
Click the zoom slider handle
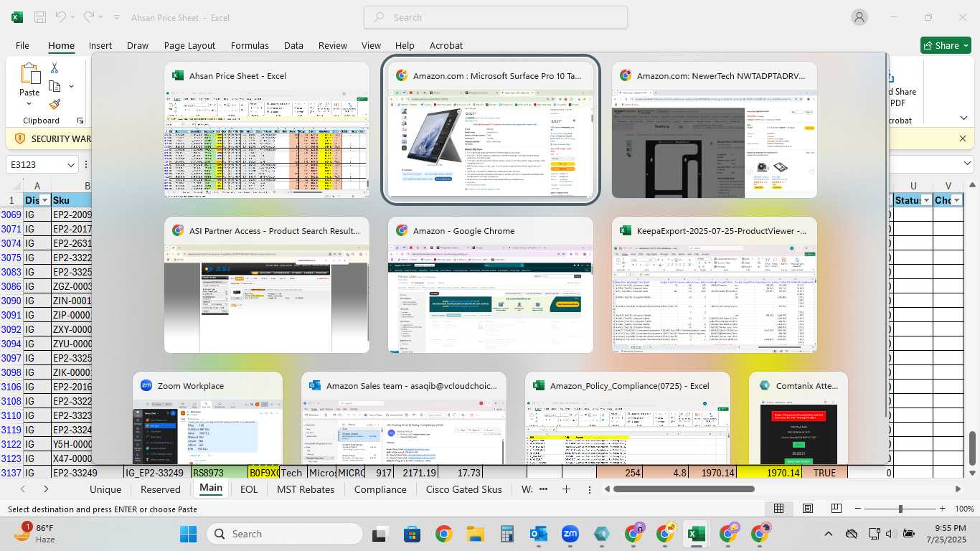[900, 509]
